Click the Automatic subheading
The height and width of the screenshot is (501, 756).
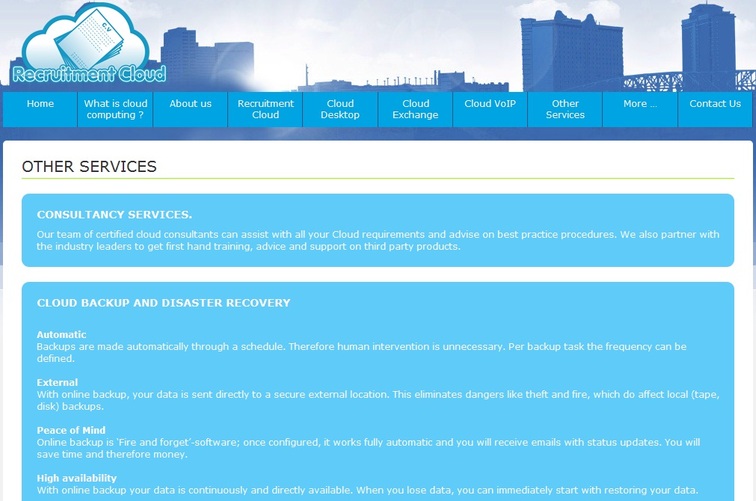[x=61, y=334]
